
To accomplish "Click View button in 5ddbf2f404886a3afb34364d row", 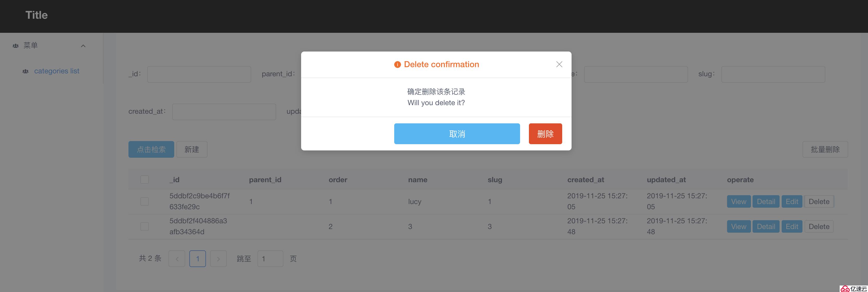I will tap(739, 227).
